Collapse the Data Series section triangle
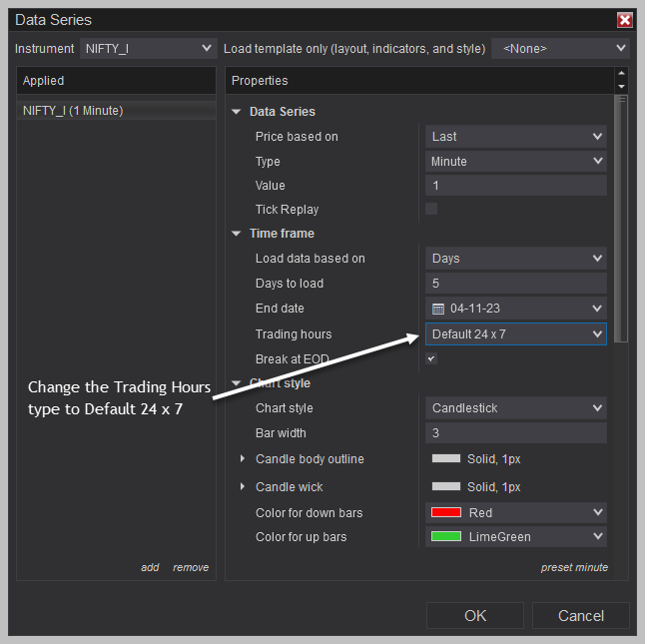Viewport: 645px width, 644px height. [x=236, y=112]
